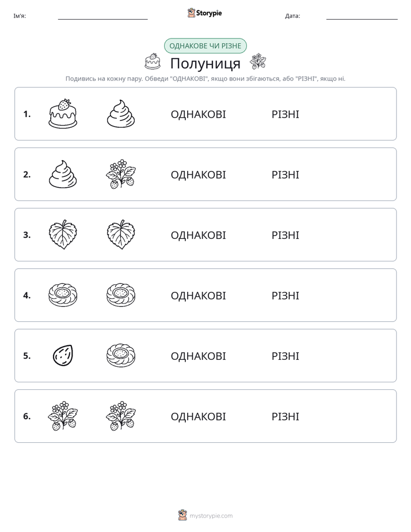
Task: Click the Полуниця heading text
Action: [205, 63]
